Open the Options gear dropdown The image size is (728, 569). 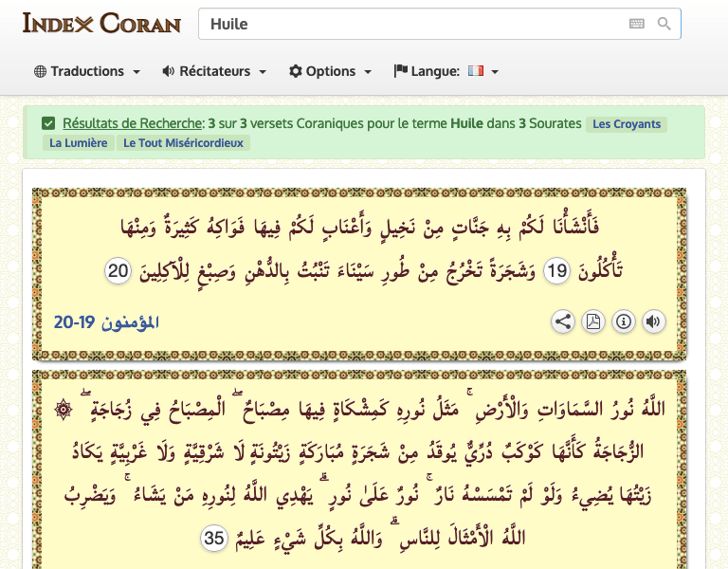coord(330,71)
